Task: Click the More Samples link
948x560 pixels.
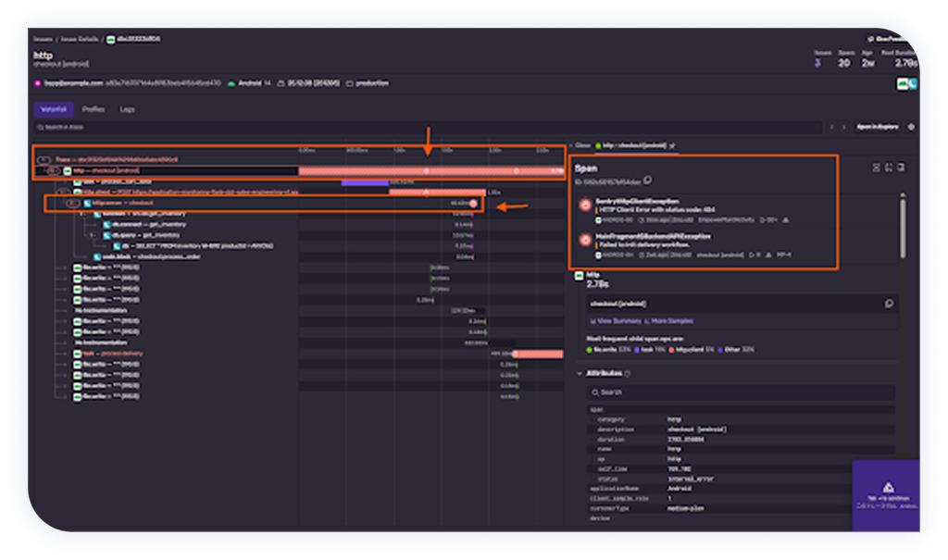Action: tap(668, 321)
